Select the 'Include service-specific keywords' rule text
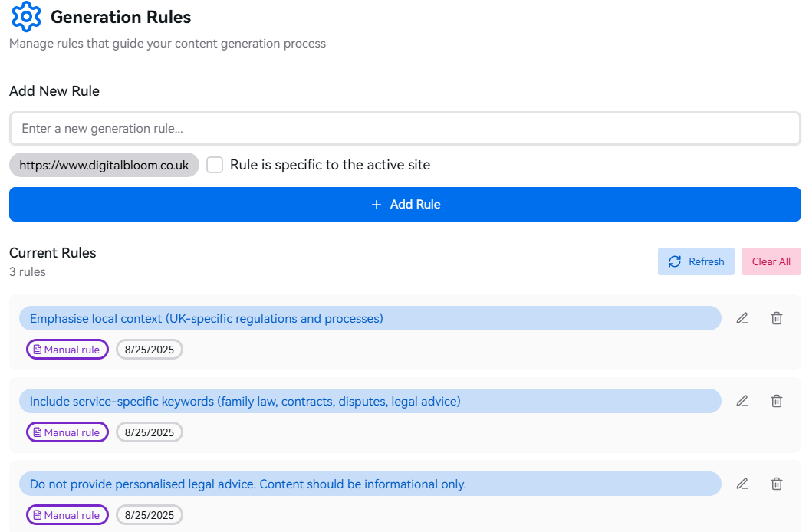 click(x=245, y=401)
